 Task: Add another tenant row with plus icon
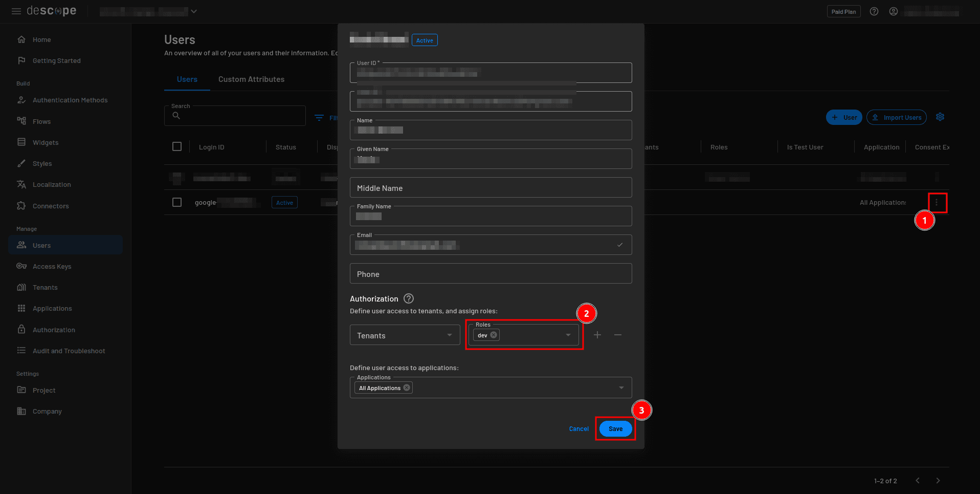pos(597,335)
